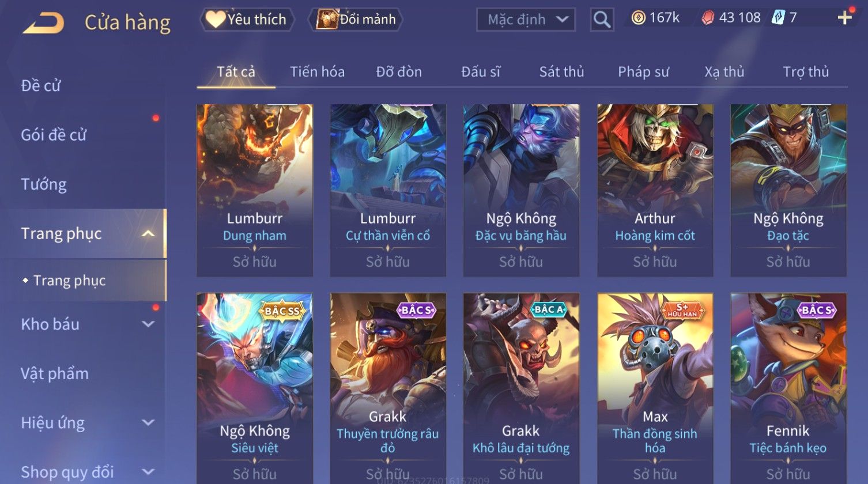Go back using the golden arrow icon
Image resolution: width=868 pixels, height=484 pixels.
coord(43,23)
